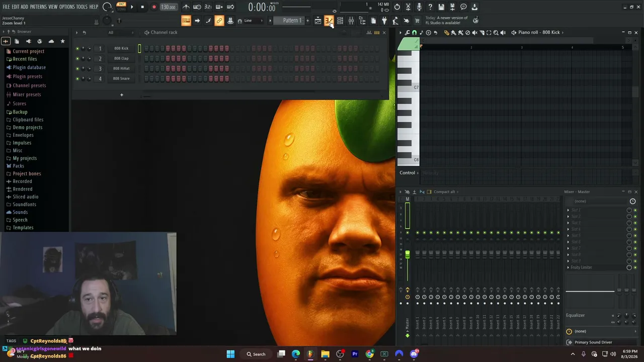
Task: Click the browser favorites star icon
Action: click(62, 41)
